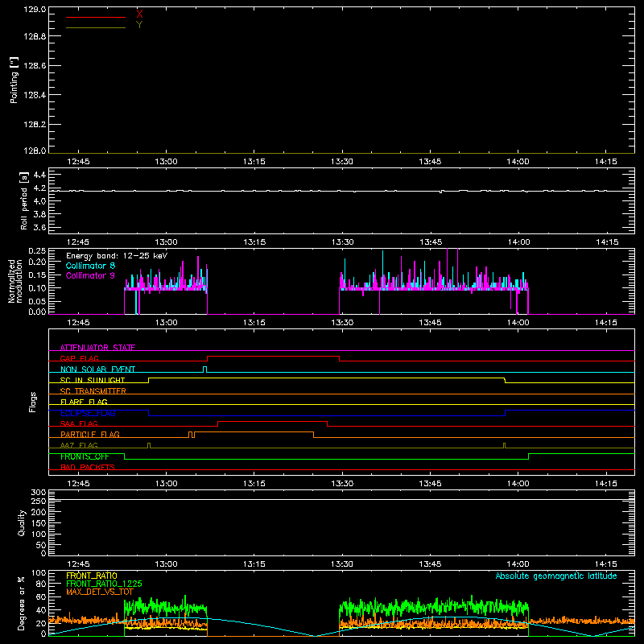Select the 4.4 tick on Roll period axis
This screenshot has height=644, width=644.
tap(39, 175)
